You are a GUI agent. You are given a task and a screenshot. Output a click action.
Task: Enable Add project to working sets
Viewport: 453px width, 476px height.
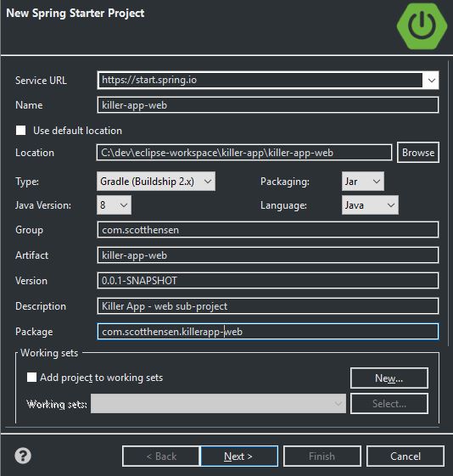pyautogui.click(x=31, y=378)
